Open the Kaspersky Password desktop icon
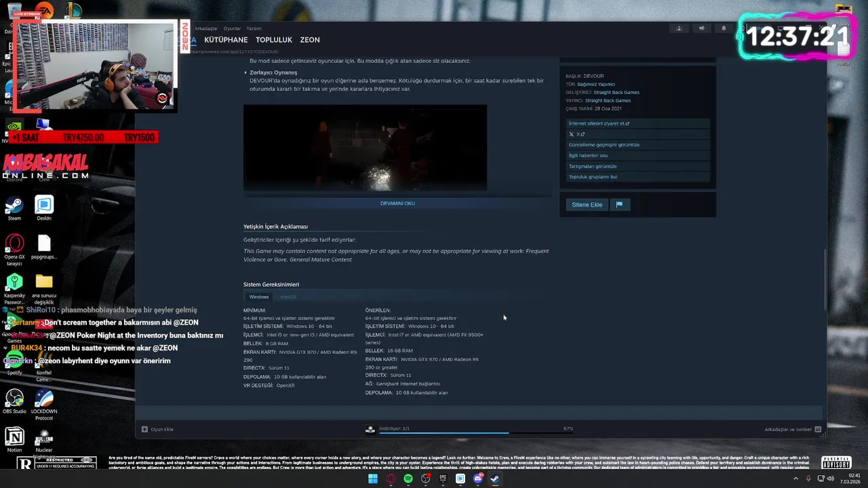868x488 pixels. [x=14, y=288]
